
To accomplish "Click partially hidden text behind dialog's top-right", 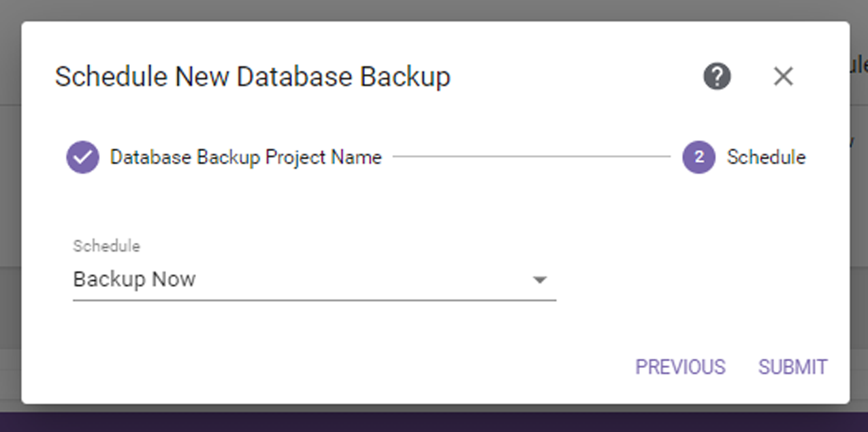I will click(x=859, y=66).
